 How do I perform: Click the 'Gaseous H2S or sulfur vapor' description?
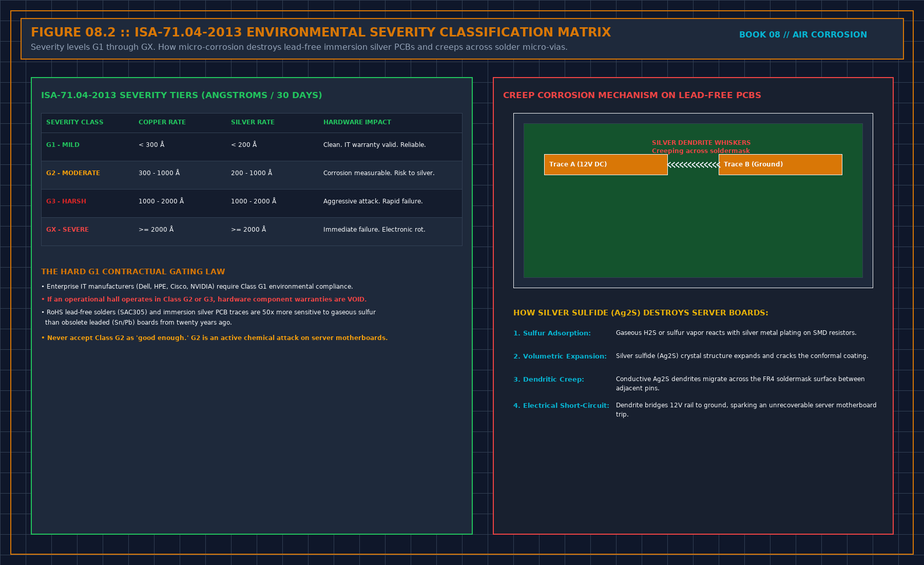(736, 333)
